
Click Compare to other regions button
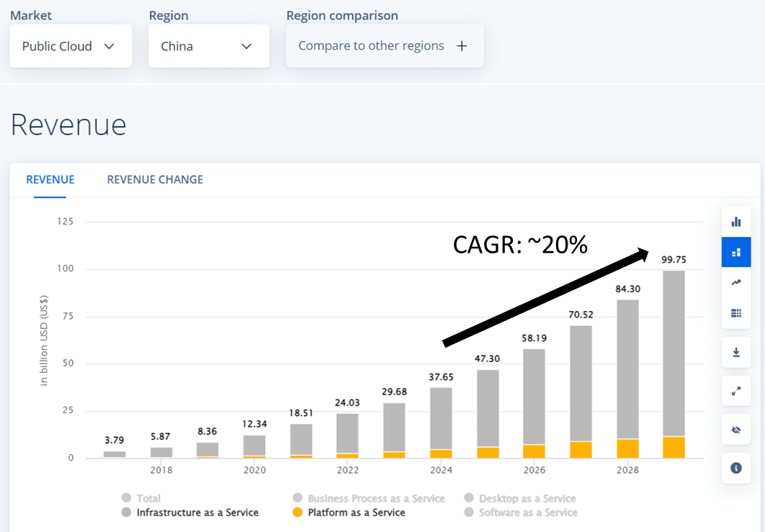(384, 46)
